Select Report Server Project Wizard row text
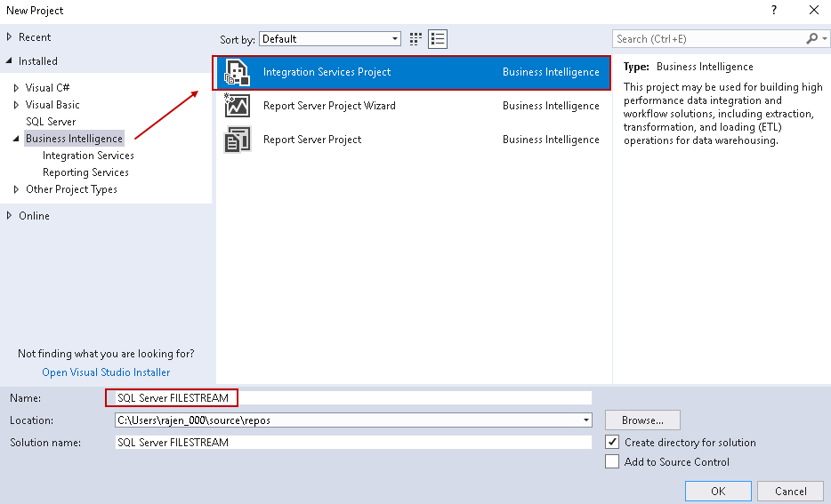831x504 pixels. click(329, 106)
